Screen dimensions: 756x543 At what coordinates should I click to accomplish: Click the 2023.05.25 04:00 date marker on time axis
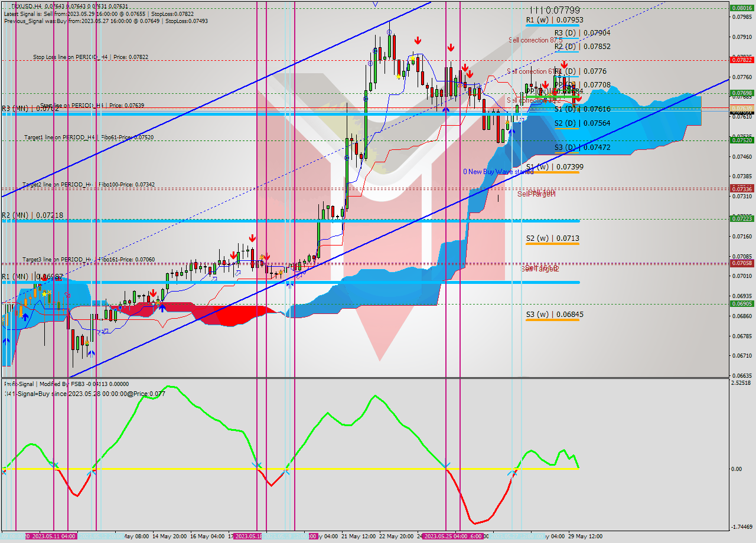[x=446, y=537]
